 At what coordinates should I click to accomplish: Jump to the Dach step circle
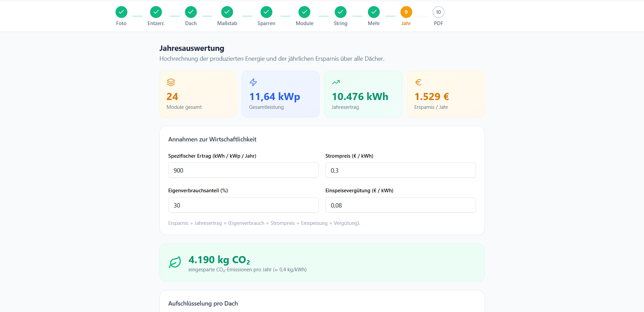[x=191, y=12]
